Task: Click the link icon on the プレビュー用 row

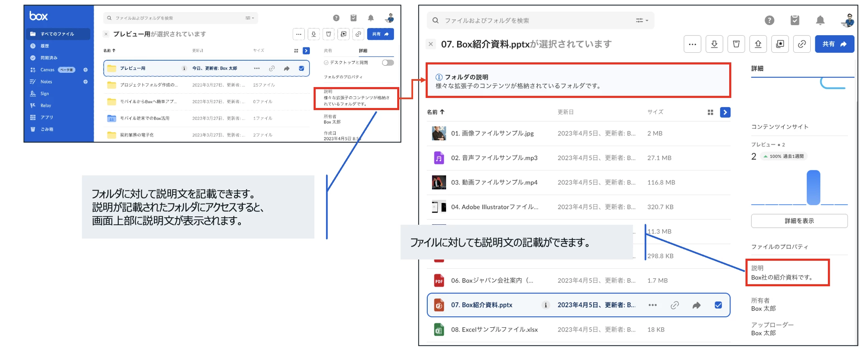Action: 272,68
